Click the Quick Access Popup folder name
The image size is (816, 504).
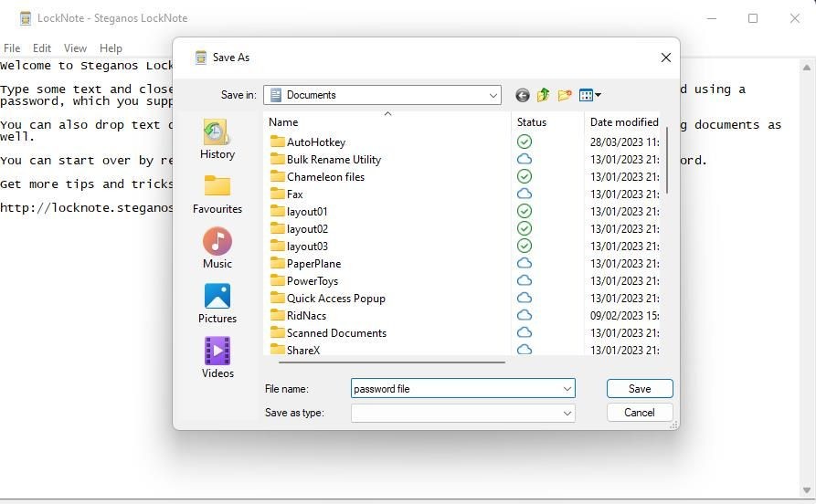coord(335,298)
